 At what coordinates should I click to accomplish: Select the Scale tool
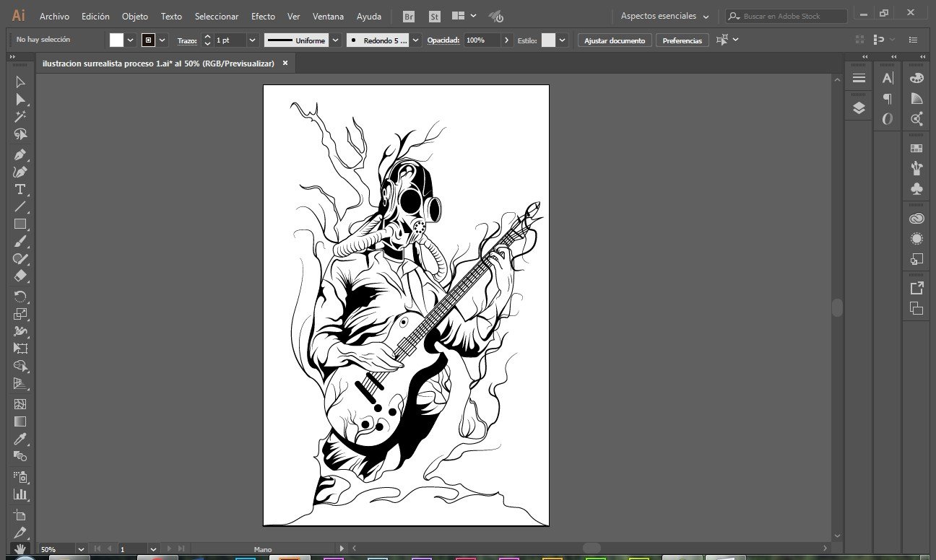(20, 314)
